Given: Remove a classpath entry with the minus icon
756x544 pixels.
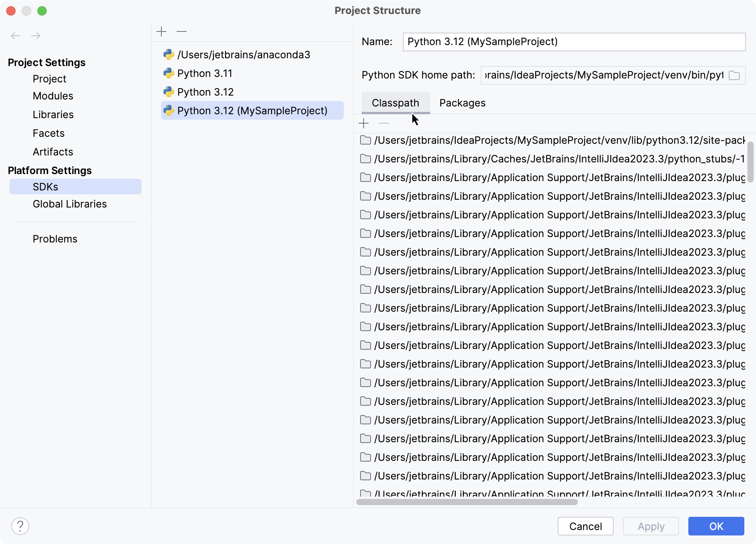Looking at the screenshot, I should (x=384, y=123).
